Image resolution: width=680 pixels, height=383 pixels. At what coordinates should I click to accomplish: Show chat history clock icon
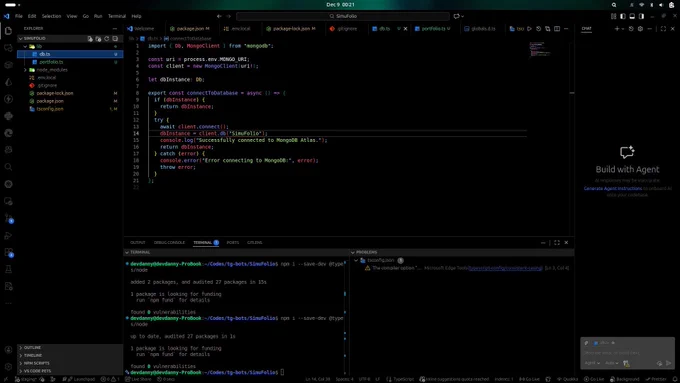click(631, 29)
